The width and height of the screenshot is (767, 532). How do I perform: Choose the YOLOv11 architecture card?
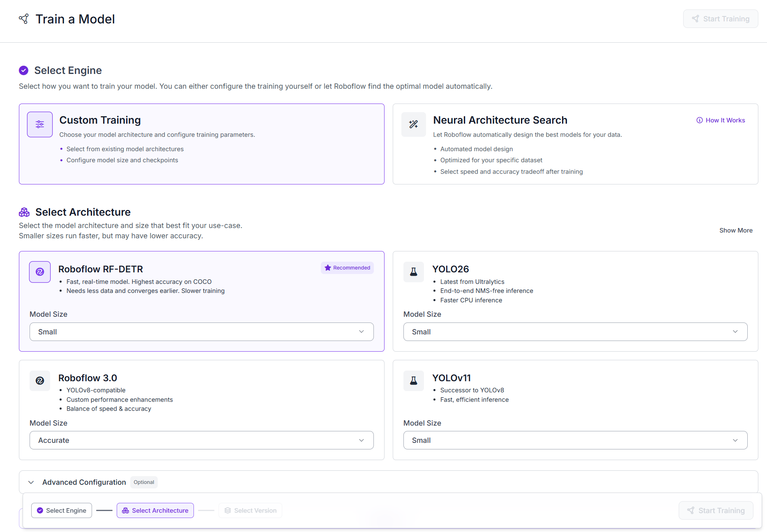(576, 410)
